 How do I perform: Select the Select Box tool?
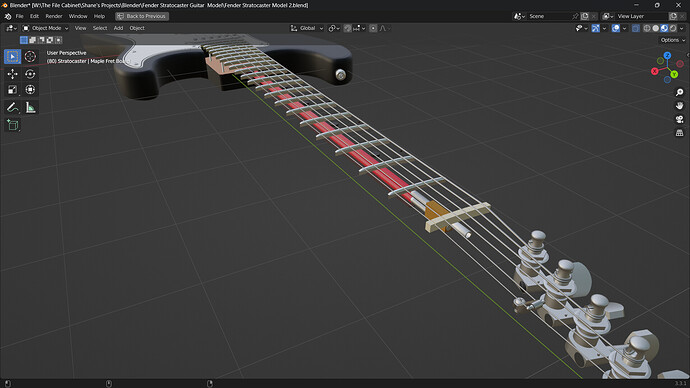tap(12, 56)
